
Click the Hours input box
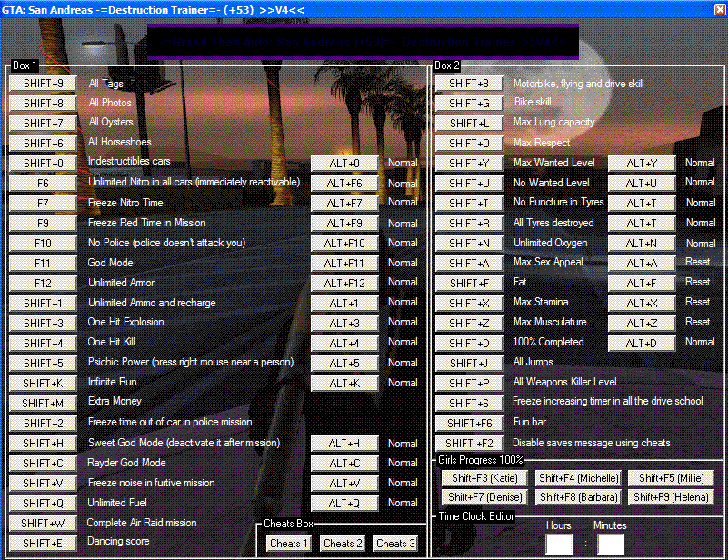pos(559,545)
